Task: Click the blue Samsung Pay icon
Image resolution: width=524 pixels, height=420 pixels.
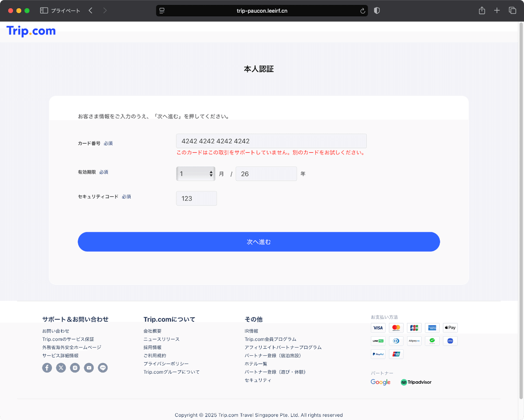Action: click(x=450, y=341)
